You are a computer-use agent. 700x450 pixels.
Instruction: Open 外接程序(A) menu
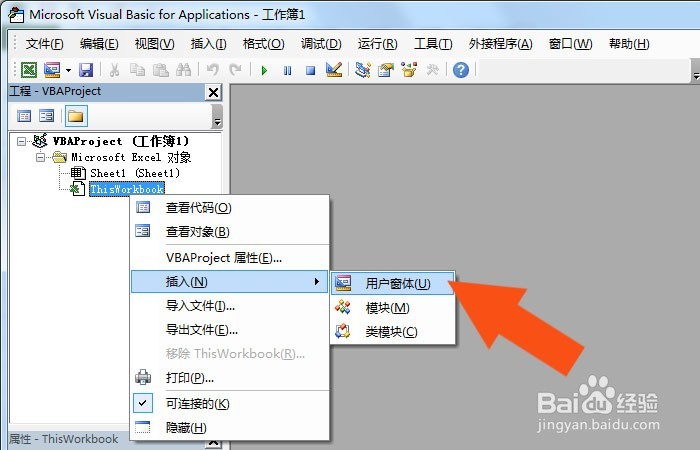500,44
